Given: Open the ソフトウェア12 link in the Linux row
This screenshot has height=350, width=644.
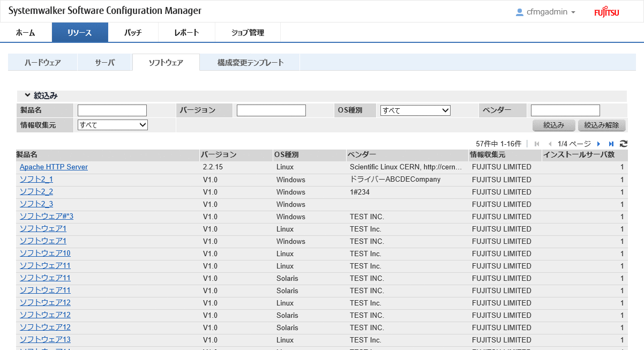Looking at the screenshot, I should pyautogui.click(x=45, y=302).
